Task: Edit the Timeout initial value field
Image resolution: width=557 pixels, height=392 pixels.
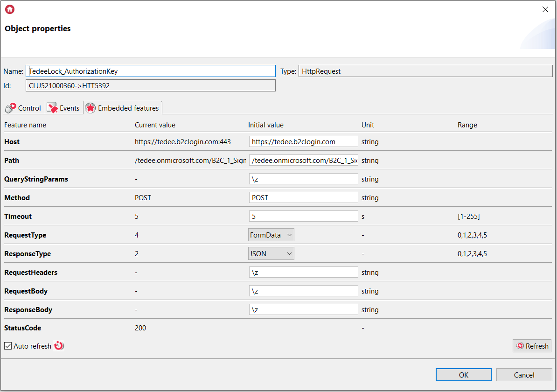Action: tap(303, 217)
